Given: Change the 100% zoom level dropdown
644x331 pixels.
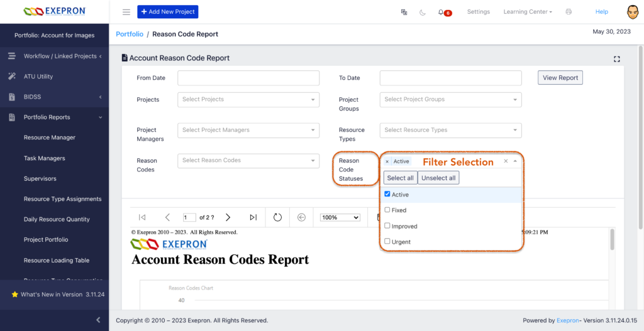Looking at the screenshot, I should tap(340, 217).
